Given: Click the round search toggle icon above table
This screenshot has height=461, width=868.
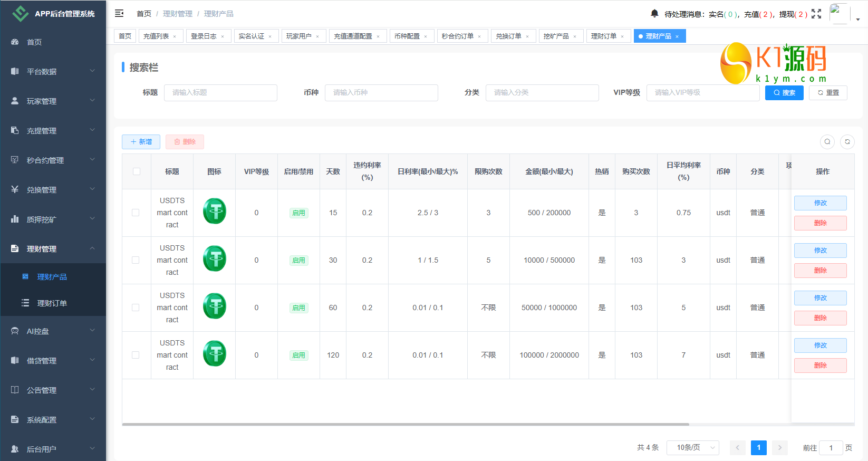Looking at the screenshot, I should click(x=827, y=141).
